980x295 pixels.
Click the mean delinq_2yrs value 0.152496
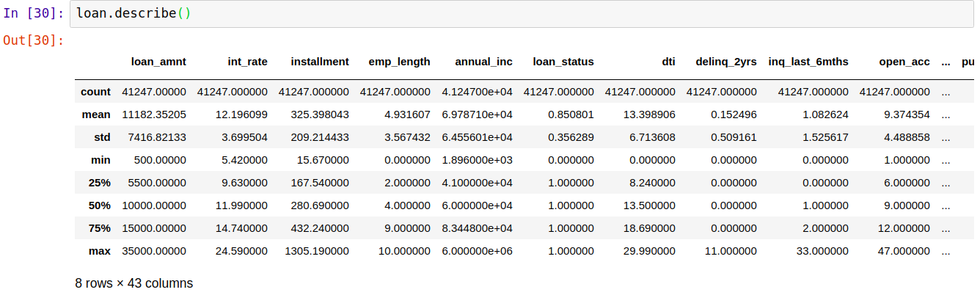point(735,114)
